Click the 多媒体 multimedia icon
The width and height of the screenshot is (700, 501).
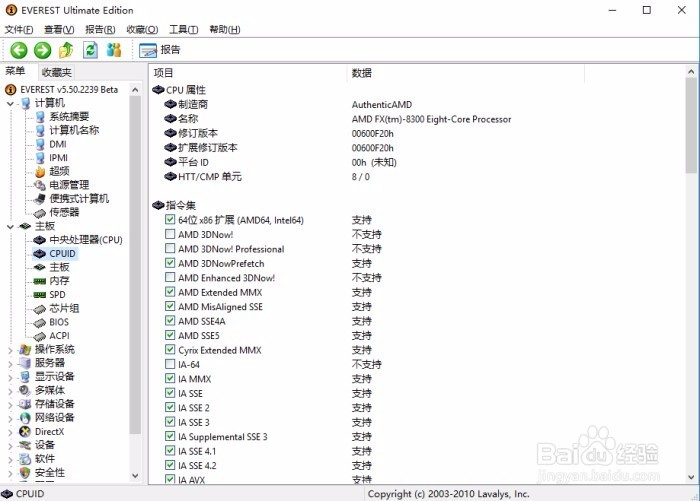tap(25, 390)
